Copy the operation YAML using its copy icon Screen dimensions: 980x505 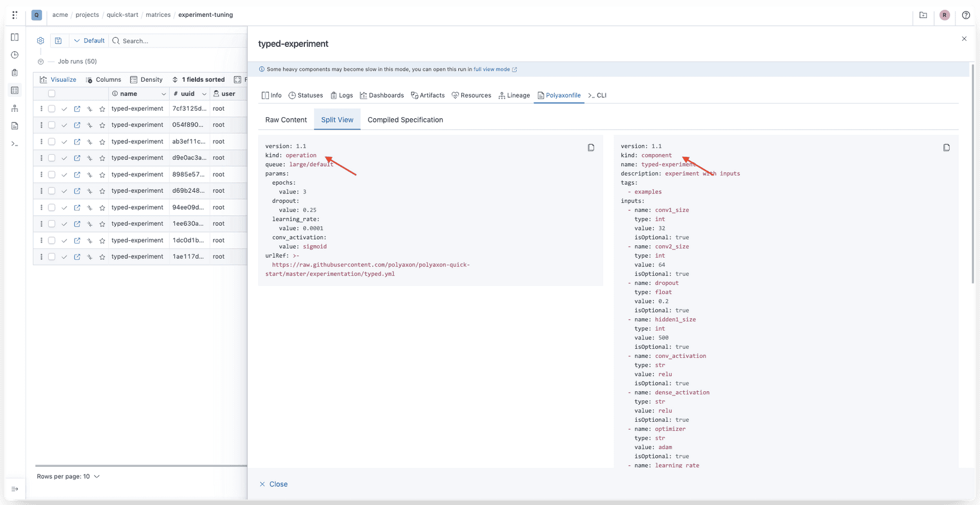591,147
